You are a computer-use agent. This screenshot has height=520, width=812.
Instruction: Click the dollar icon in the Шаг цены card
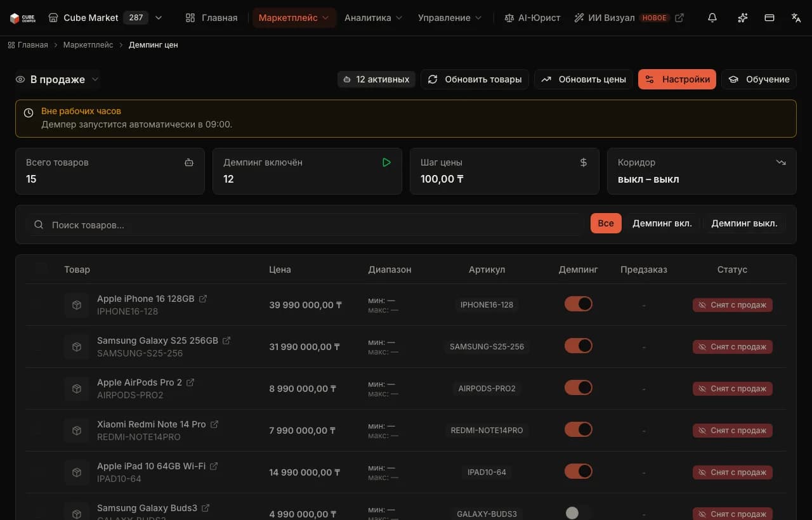click(584, 162)
